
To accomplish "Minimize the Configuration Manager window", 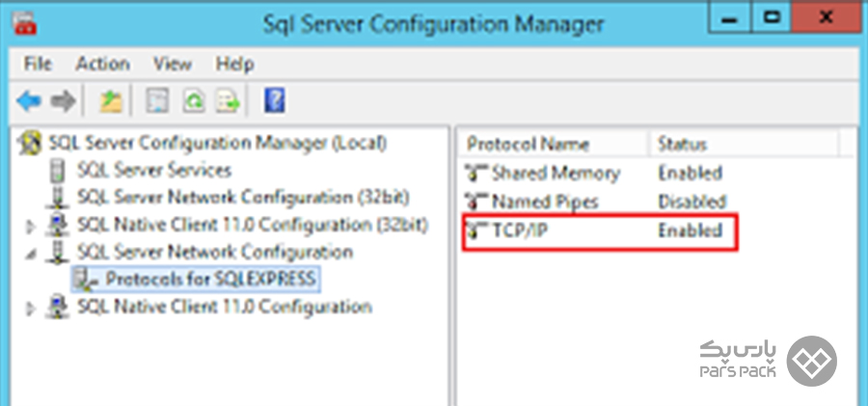I will coord(730,18).
